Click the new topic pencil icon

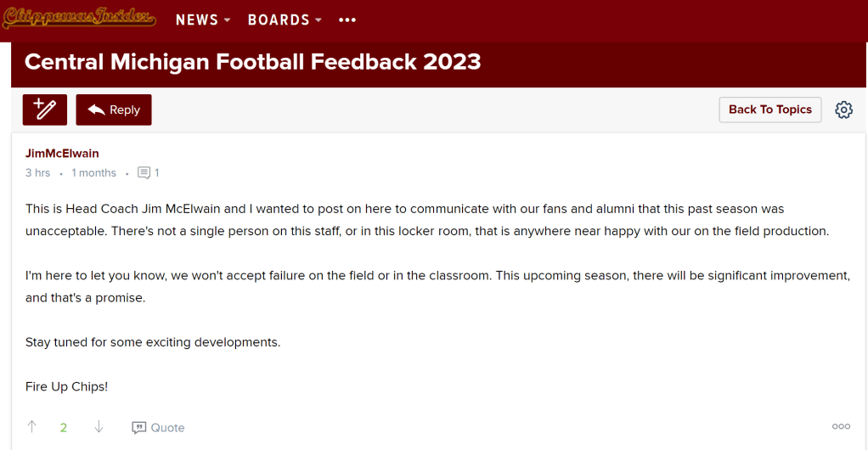click(x=45, y=110)
